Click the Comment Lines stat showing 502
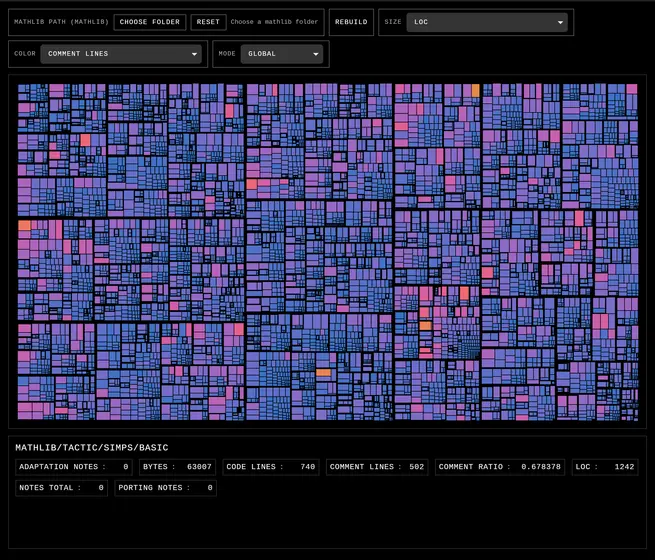Viewport: 655px width, 560px height. 377,467
